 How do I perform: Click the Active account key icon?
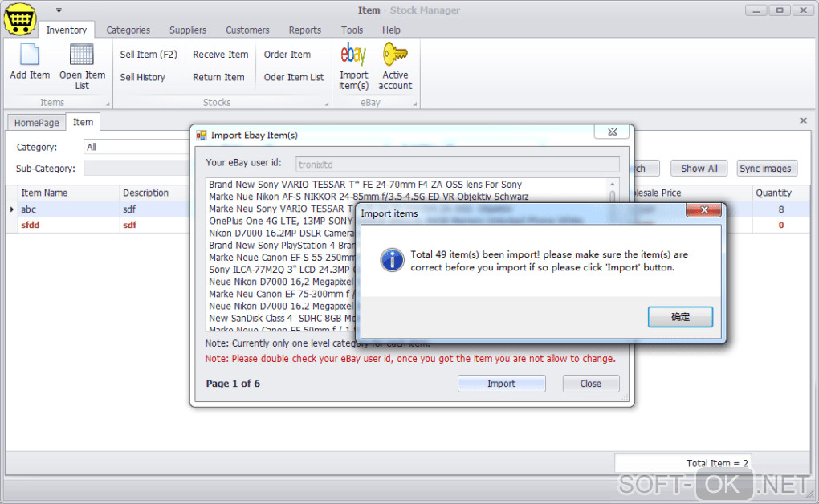pyautogui.click(x=395, y=54)
